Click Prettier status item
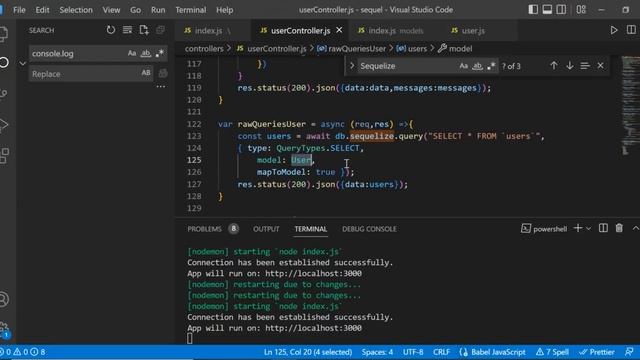640x360 pixels. [596, 352]
